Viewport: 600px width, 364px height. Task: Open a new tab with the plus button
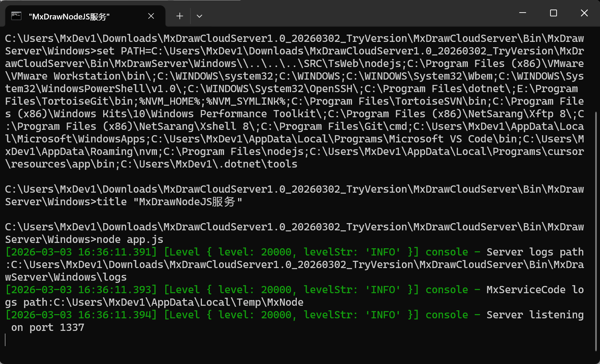click(180, 16)
